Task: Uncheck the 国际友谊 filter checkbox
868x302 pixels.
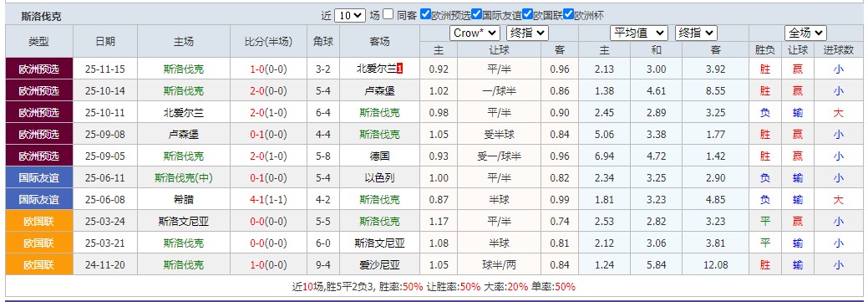Action: pos(477,15)
